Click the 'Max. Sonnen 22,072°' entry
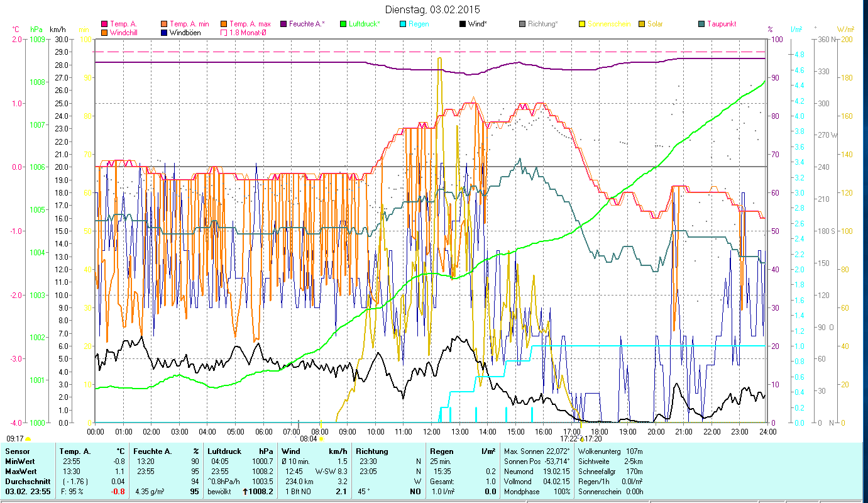The height and width of the screenshot is (503, 868). [x=537, y=451]
